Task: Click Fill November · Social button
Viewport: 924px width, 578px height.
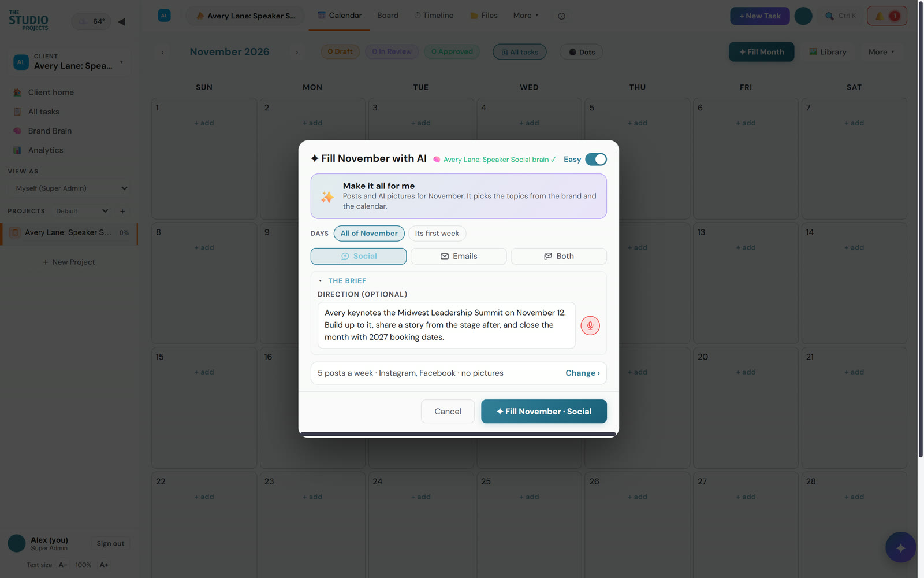Action: [x=544, y=411]
